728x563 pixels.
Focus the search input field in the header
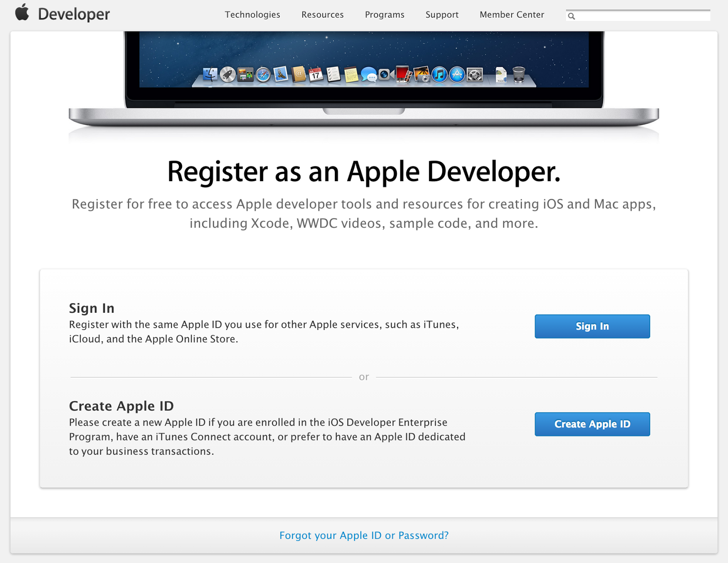(x=638, y=15)
